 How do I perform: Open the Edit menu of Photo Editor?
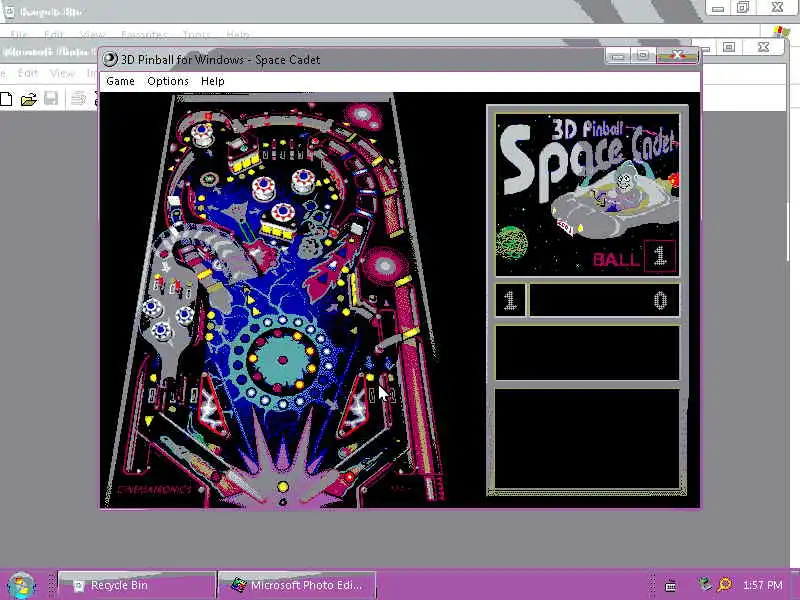28,73
